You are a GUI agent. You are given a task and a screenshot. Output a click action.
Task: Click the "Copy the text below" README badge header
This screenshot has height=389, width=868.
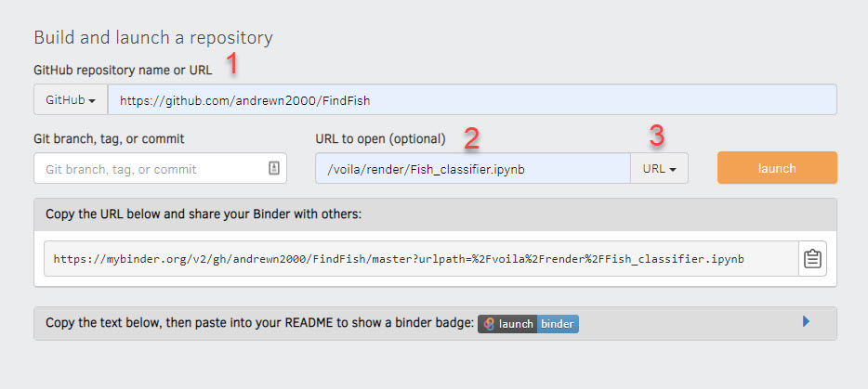click(x=435, y=323)
